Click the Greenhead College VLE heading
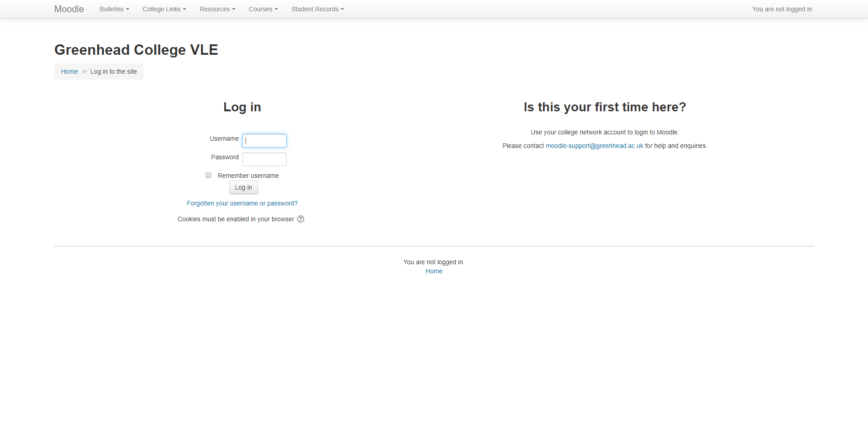The width and height of the screenshot is (868, 424). (x=136, y=50)
